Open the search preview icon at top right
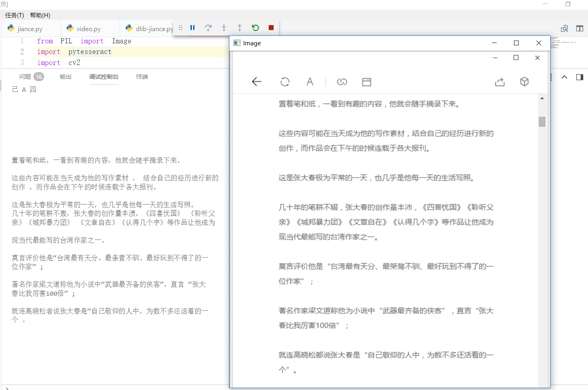Viewport: 588px width, 390px height. click(x=565, y=28)
